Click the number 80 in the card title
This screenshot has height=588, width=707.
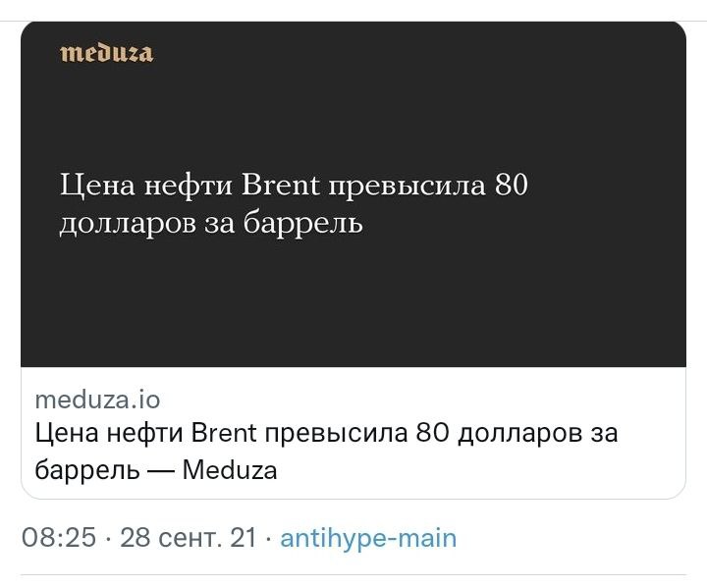pos(432,433)
